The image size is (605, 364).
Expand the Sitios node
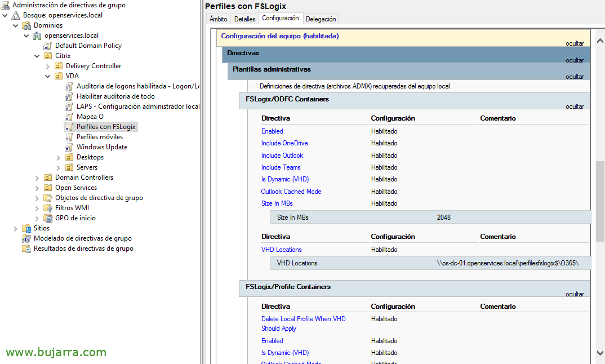(15, 229)
